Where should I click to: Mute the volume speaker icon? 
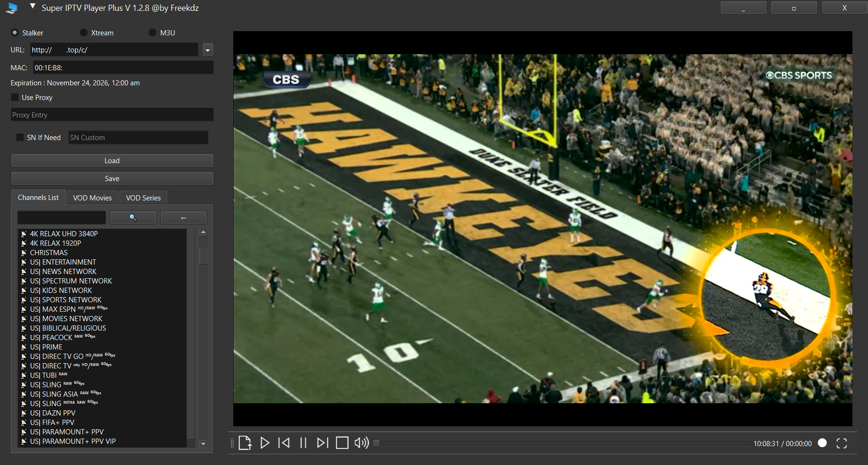pos(361,443)
